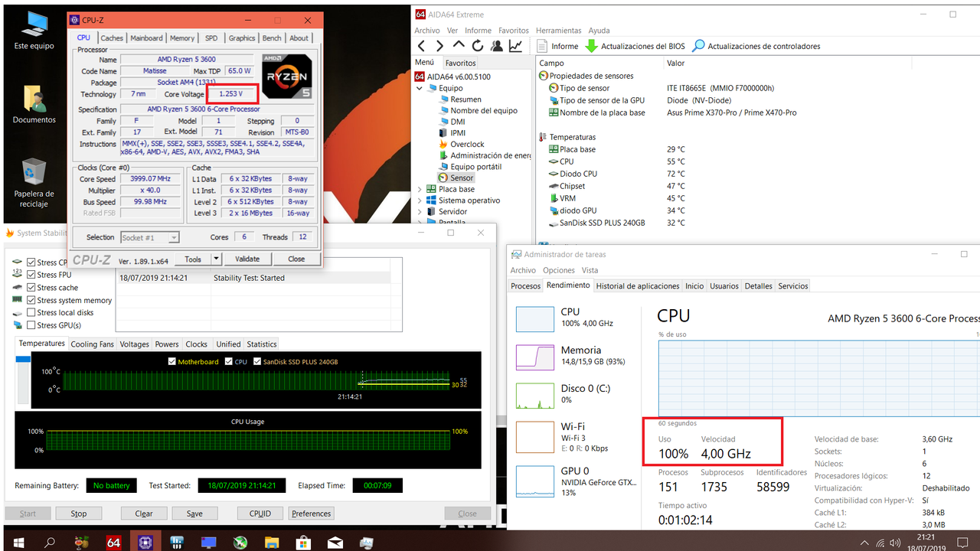980x551 pixels.
Task: Uncheck Stress cache option
Action: click(x=31, y=288)
